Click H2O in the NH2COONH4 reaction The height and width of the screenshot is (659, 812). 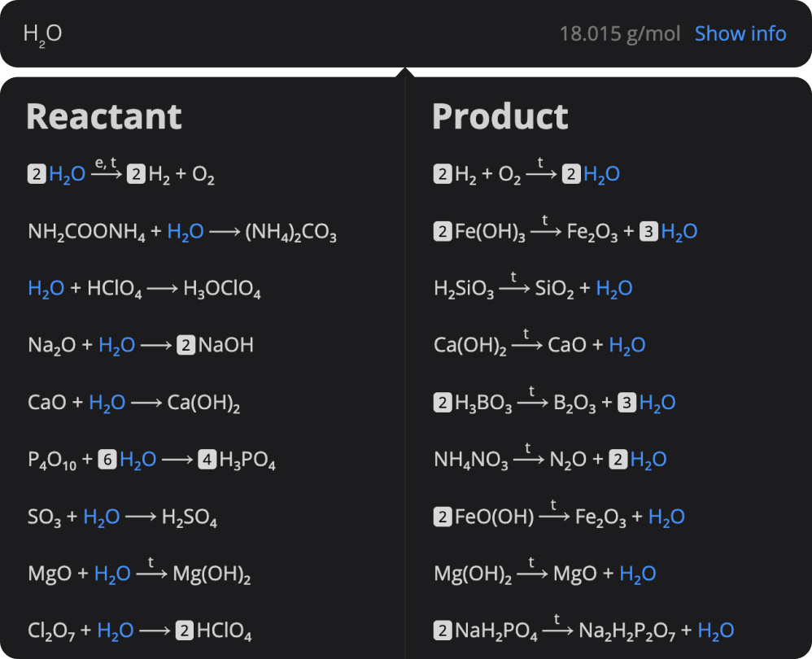pyautogui.click(x=184, y=231)
